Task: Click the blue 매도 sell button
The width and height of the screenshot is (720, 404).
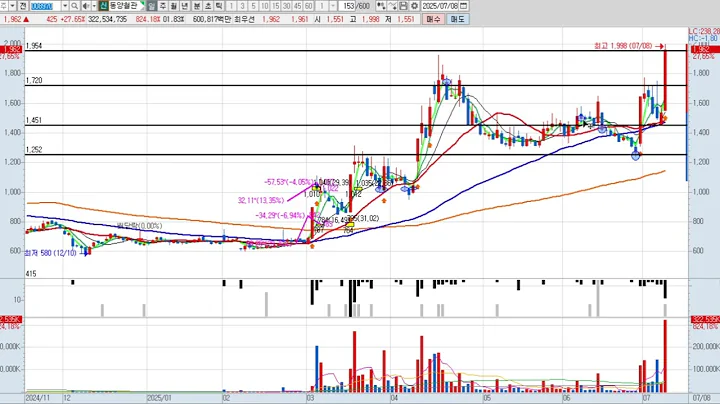Action: tap(457, 19)
